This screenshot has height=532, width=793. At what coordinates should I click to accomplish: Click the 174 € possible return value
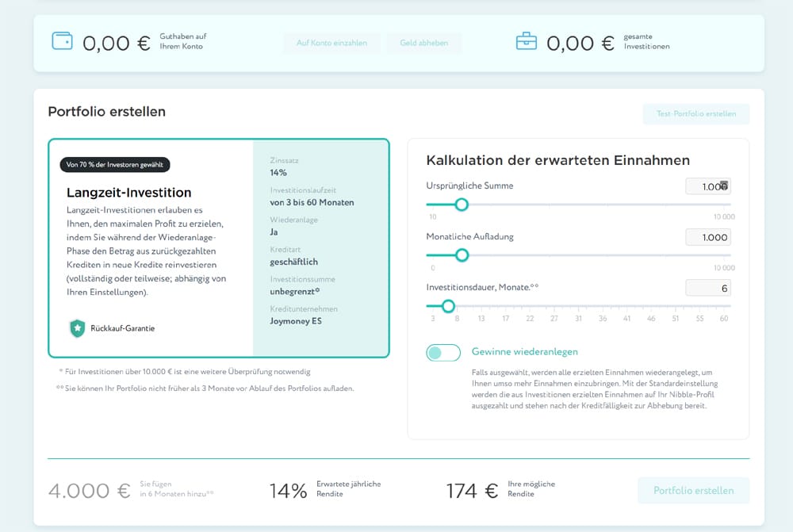pyautogui.click(x=472, y=491)
